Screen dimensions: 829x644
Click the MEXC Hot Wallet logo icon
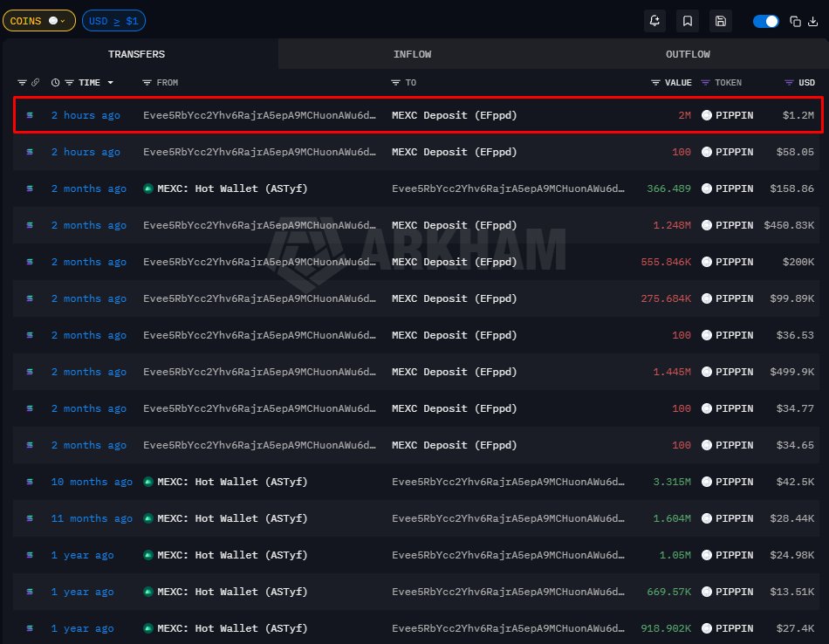148,188
